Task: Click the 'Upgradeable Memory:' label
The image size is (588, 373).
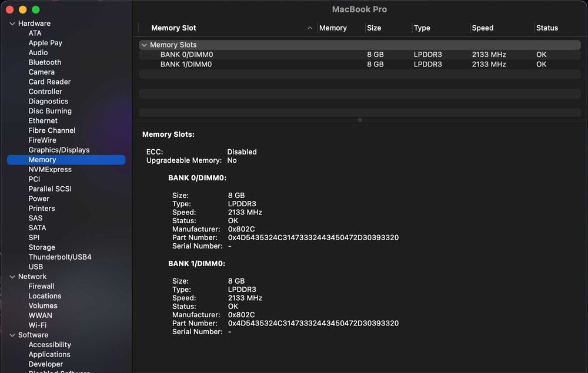Action: click(x=184, y=160)
